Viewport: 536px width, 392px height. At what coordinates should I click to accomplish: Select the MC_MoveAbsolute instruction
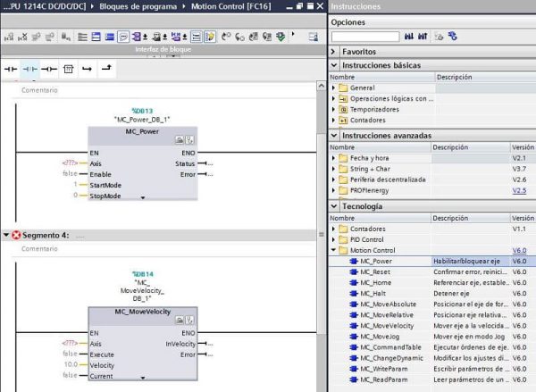pyautogui.click(x=389, y=305)
